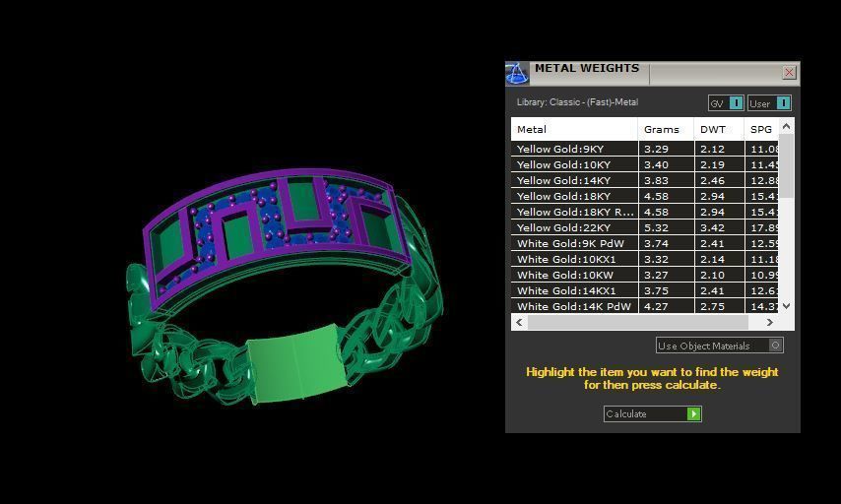Sort by the Grams column header
841x504 pixels.
[666, 129]
